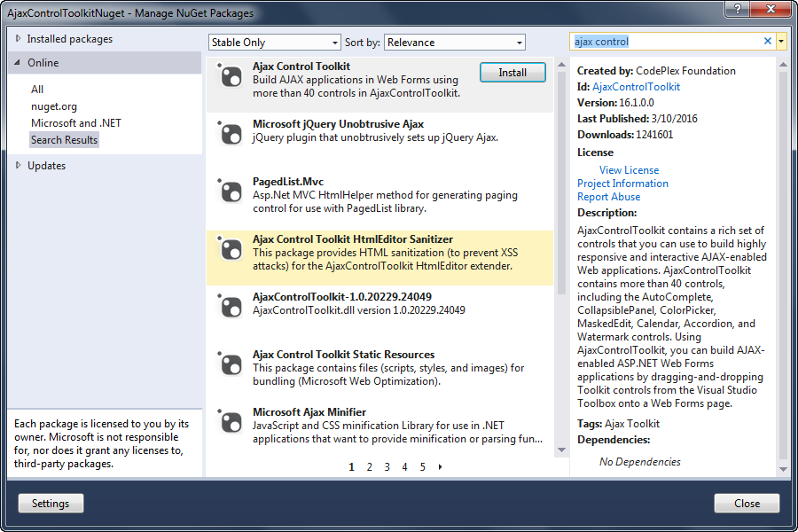Go to results page 5
The height and width of the screenshot is (532, 798).
(x=422, y=467)
